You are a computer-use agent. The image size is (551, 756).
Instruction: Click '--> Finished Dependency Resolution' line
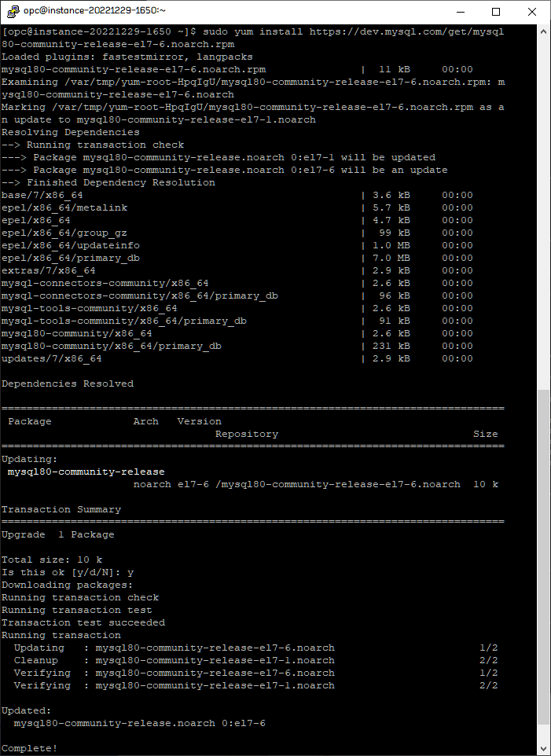click(108, 182)
